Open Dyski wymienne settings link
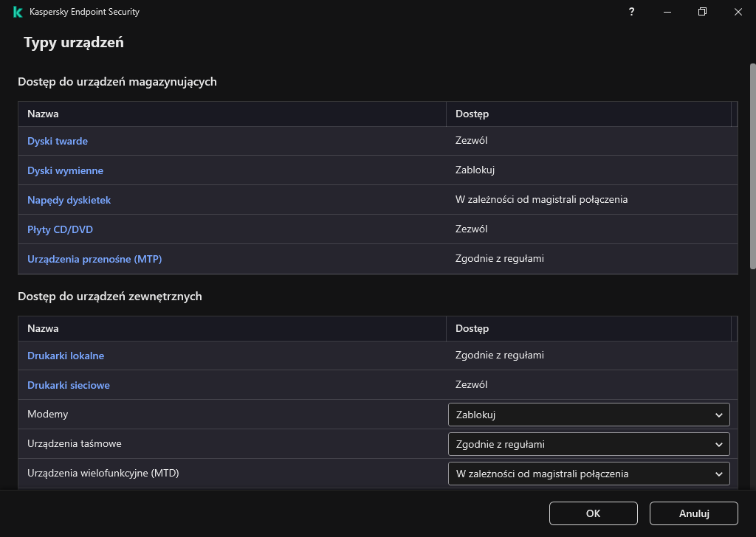 [x=65, y=170]
